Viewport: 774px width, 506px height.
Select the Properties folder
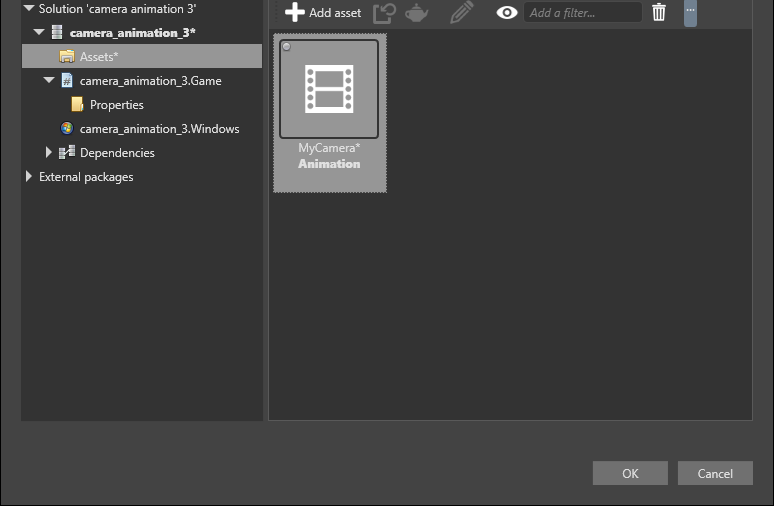pos(116,105)
